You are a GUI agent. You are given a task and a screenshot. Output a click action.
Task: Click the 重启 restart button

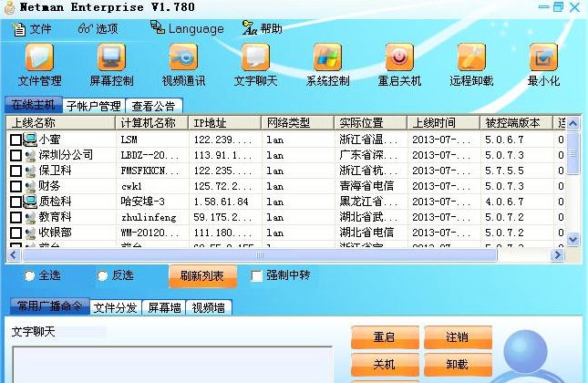tap(385, 337)
